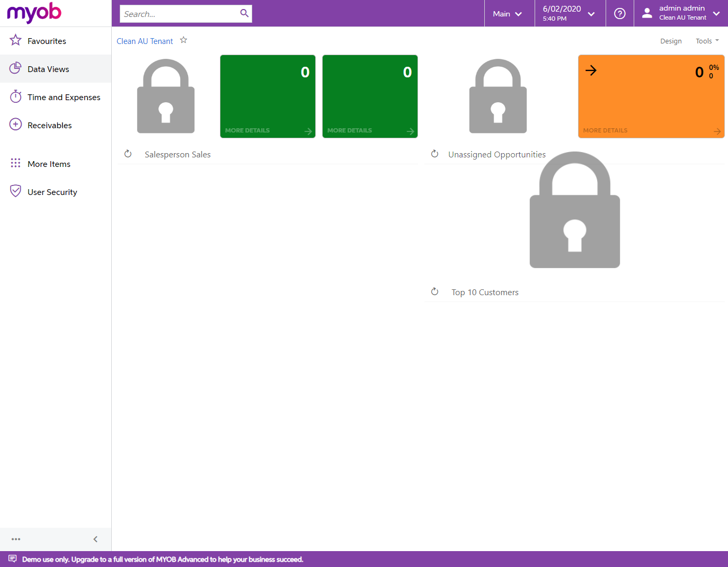Open Receivables workspace
728x567 pixels.
click(56, 125)
